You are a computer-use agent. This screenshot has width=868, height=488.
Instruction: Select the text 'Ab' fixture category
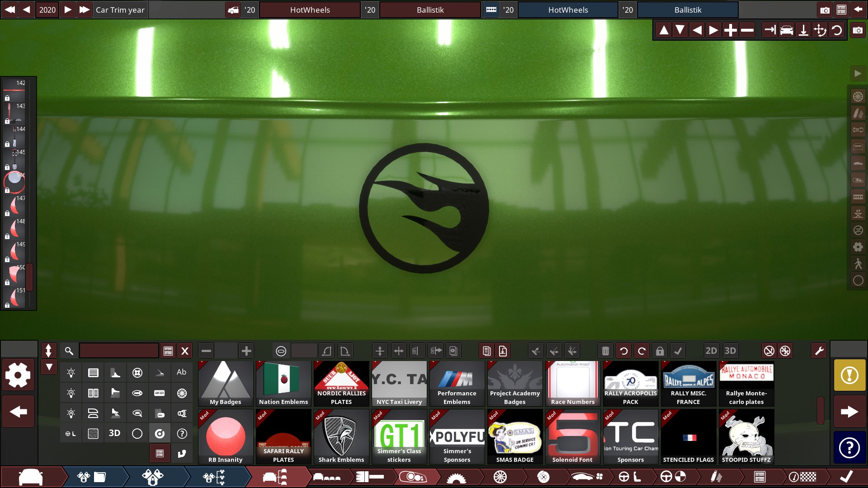pos(181,372)
